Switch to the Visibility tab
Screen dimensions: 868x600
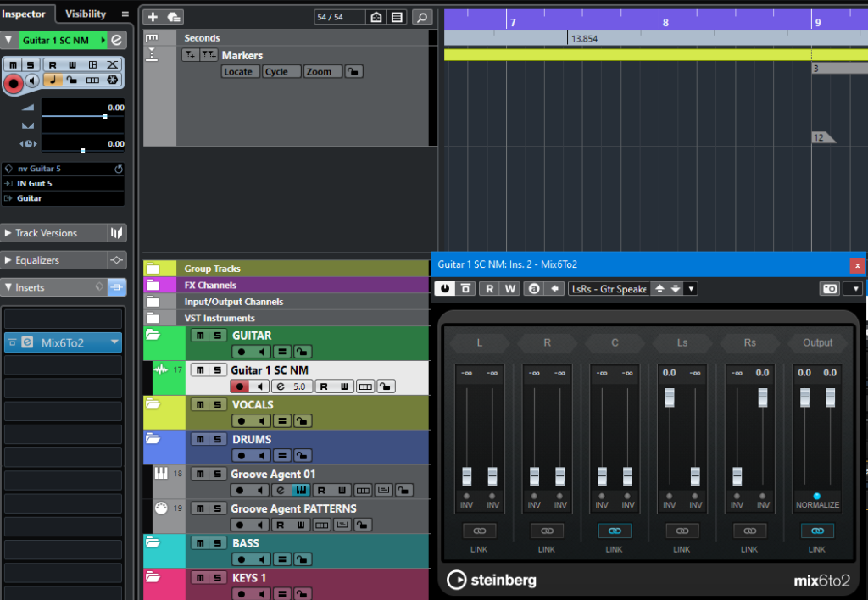[86, 14]
